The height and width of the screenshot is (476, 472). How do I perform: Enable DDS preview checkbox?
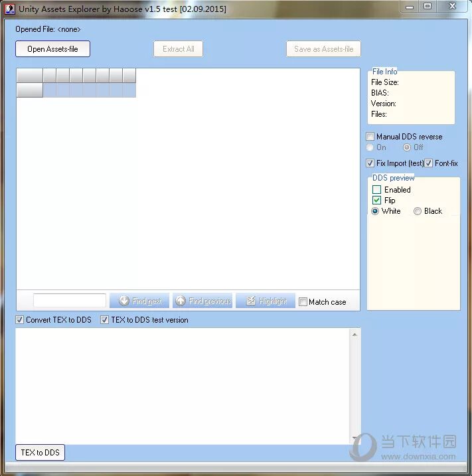click(376, 189)
